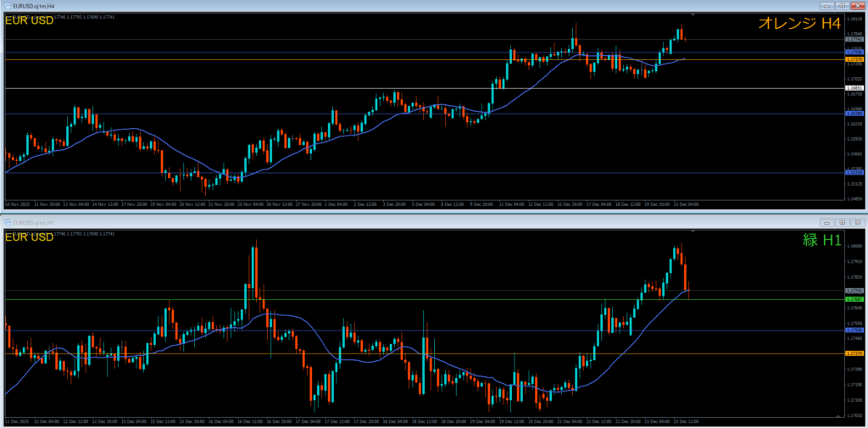Click the 1.18110 value on the H4 price scale
This screenshot has height=428, width=868.
point(854,19)
